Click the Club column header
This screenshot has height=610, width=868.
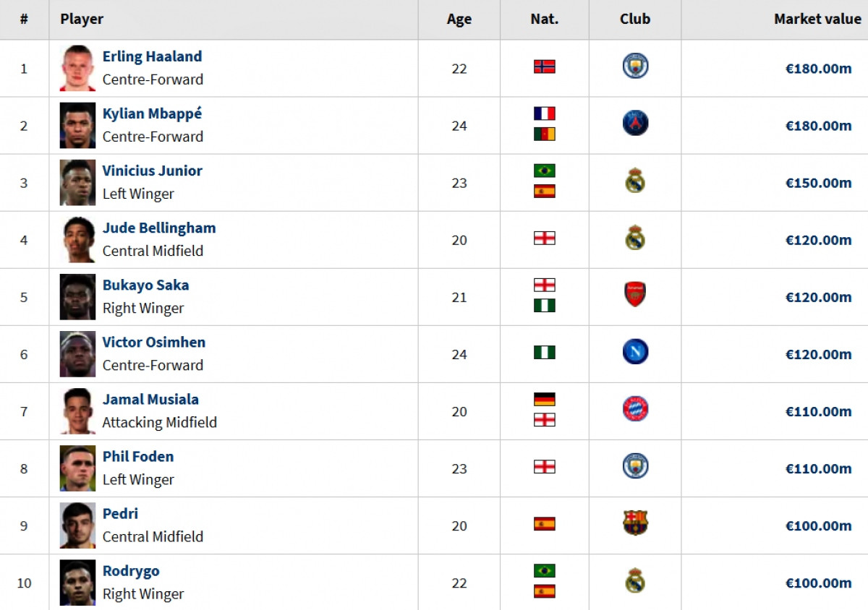pyautogui.click(x=635, y=20)
